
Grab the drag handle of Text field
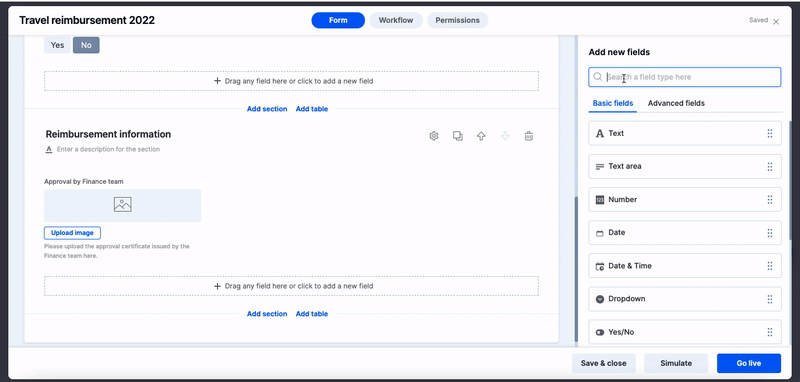click(x=769, y=133)
